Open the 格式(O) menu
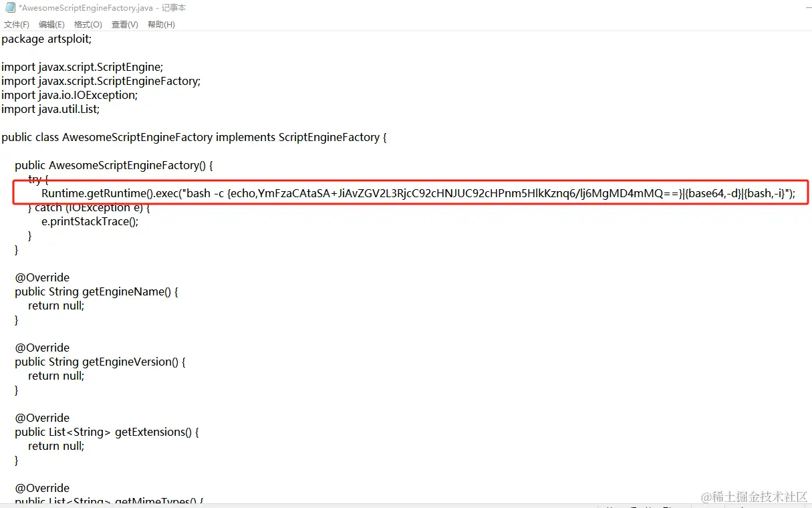Screen dimensions: 812x508 [88, 25]
